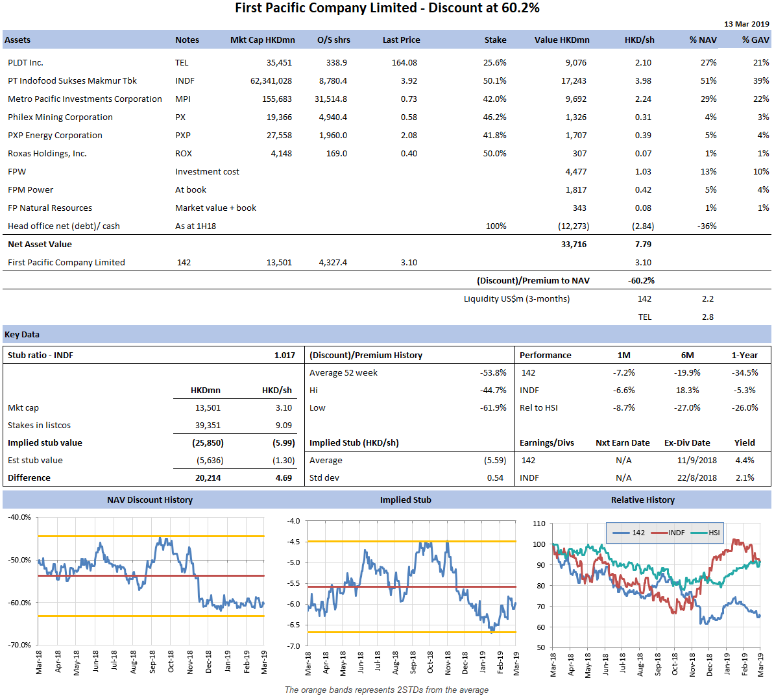This screenshot has height=700, width=774.
Task: Click Philex stake value 46.2%
Action: pos(494,117)
